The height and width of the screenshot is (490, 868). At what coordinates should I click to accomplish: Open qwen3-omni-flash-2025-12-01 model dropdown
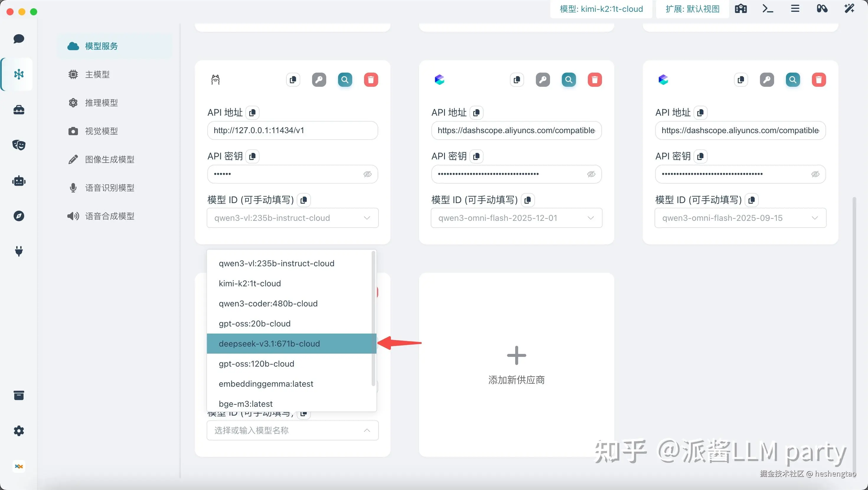pyautogui.click(x=516, y=218)
